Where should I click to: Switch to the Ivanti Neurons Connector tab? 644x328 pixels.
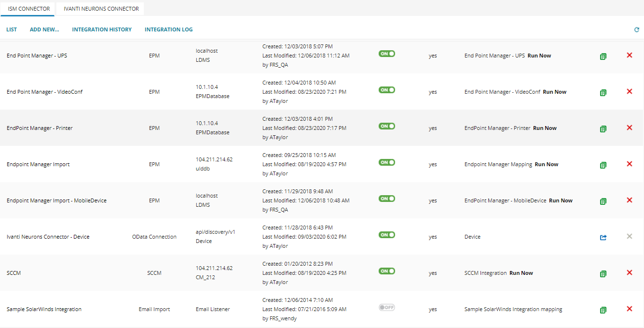101,9
